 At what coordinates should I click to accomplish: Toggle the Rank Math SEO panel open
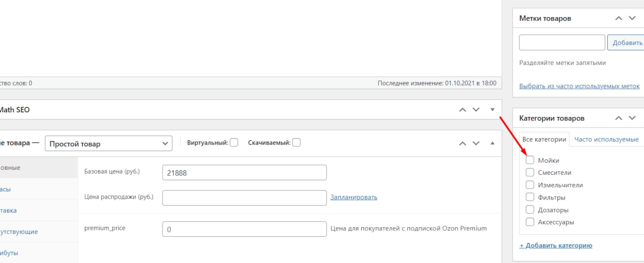(x=493, y=109)
